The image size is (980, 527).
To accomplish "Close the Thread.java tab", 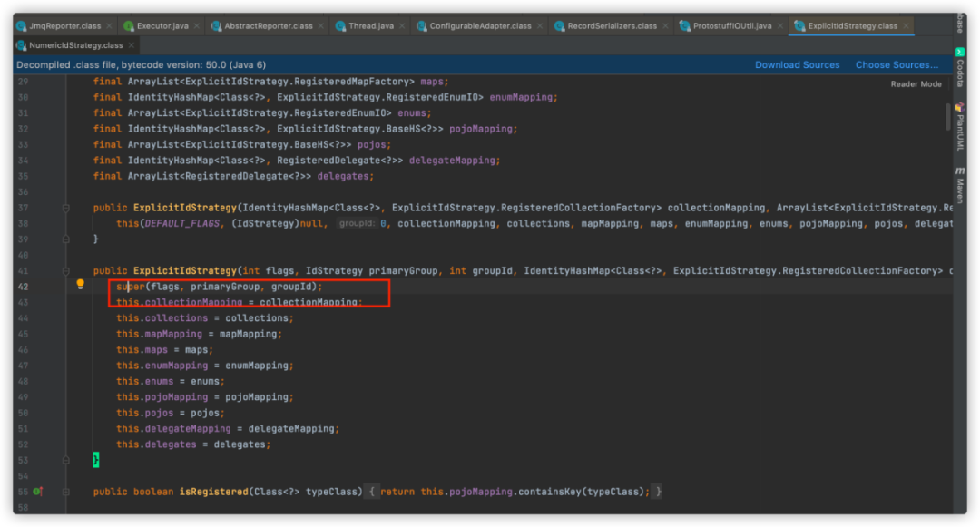I will tap(402, 26).
